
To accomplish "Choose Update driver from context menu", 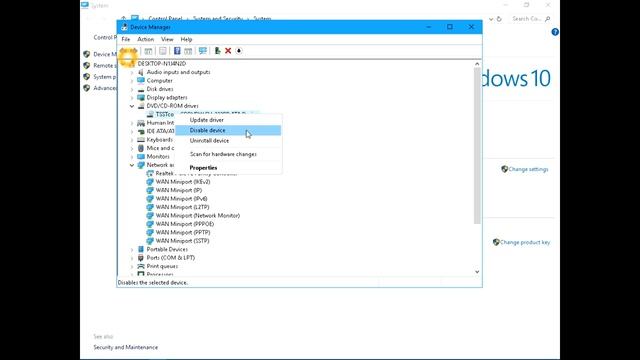I will click(228, 120).
